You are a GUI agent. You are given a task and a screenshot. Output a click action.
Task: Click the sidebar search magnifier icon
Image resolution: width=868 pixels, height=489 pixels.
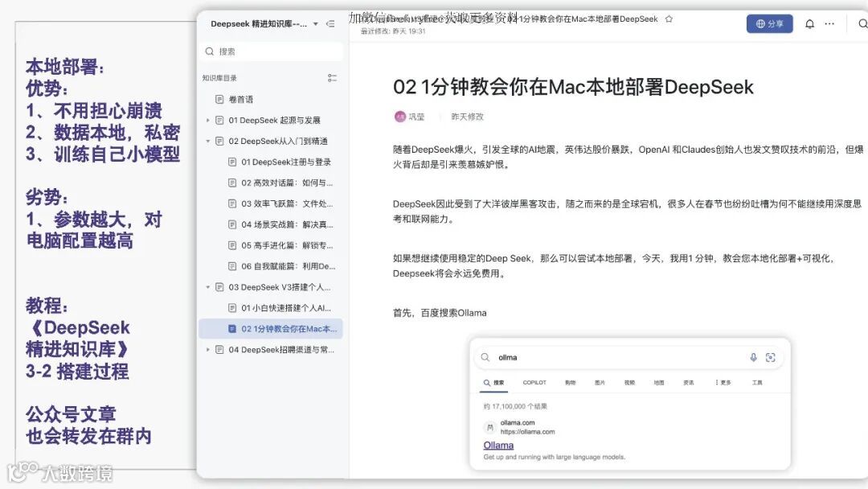click(209, 51)
